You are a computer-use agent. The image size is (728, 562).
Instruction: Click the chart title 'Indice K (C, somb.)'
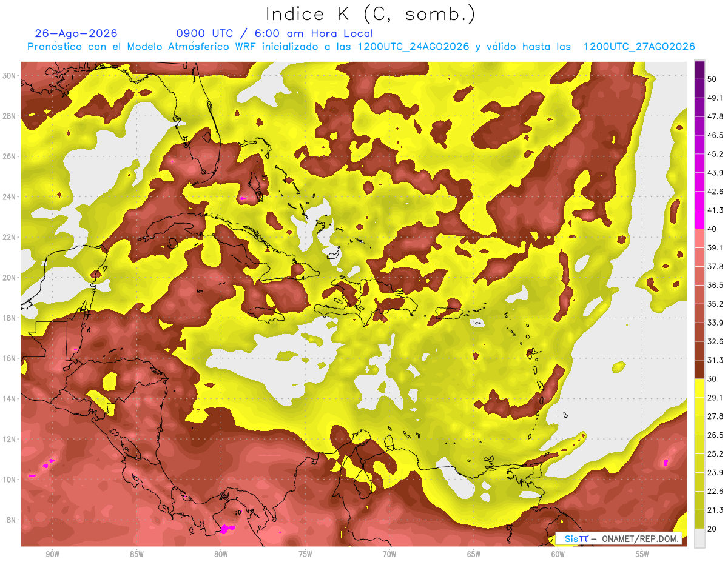point(369,14)
